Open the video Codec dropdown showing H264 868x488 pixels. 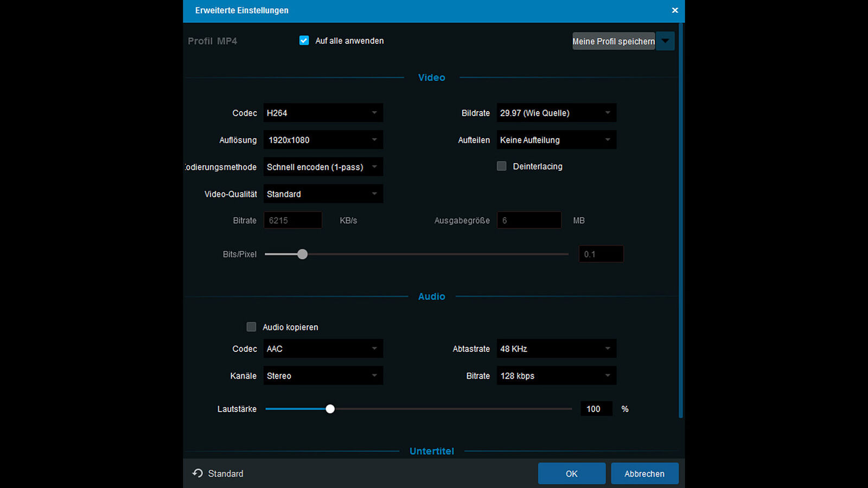point(323,113)
